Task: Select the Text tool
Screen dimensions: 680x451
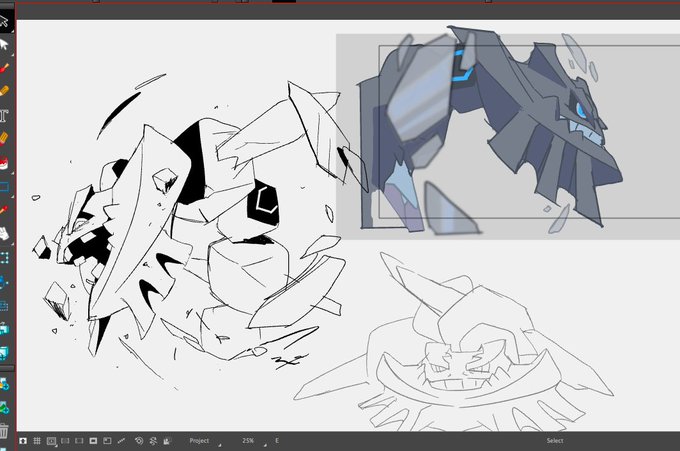Action: click(4, 115)
